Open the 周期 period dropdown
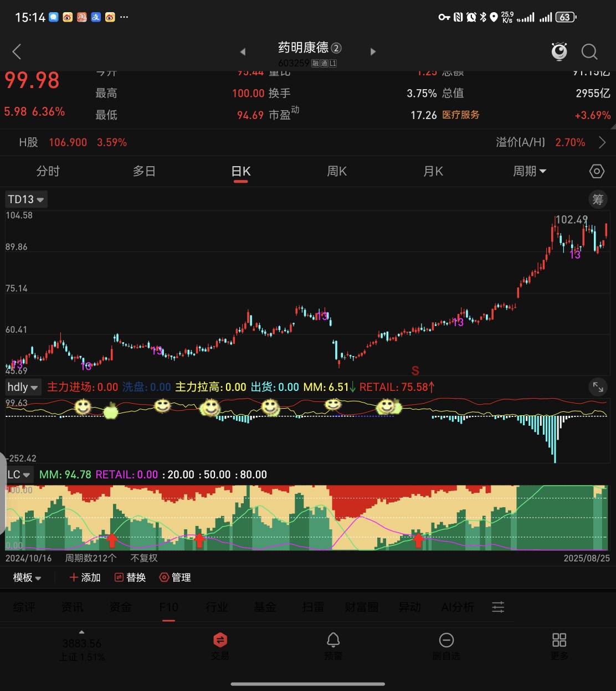This screenshot has width=616, height=691. pyautogui.click(x=530, y=171)
